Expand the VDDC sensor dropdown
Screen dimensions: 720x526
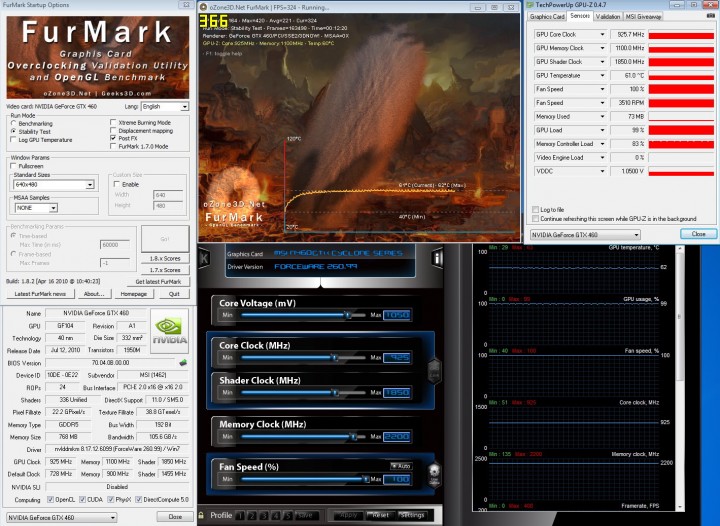click(x=602, y=171)
